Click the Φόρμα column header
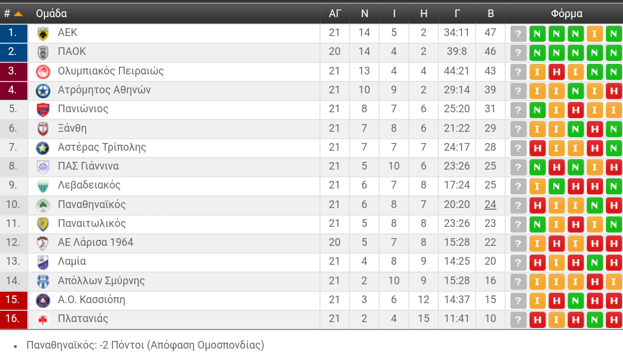623x364 pixels. pyautogui.click(x=566, y=14)
